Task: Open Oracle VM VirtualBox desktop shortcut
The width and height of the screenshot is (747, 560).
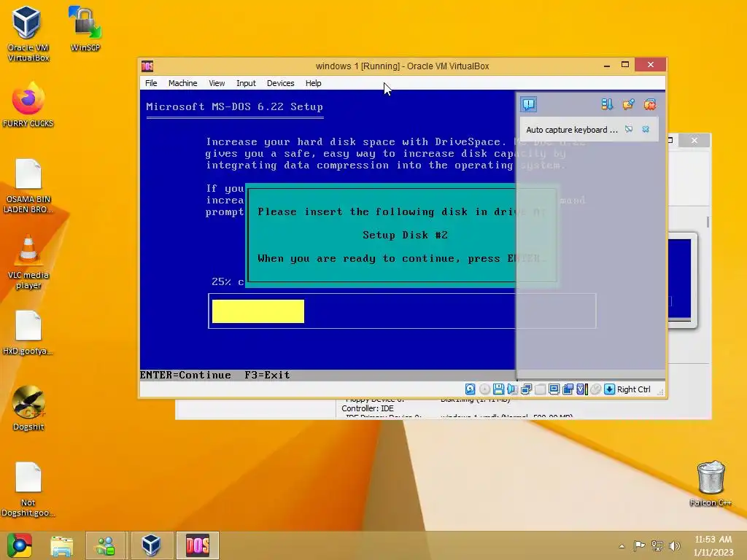Action: coord(28,33)
